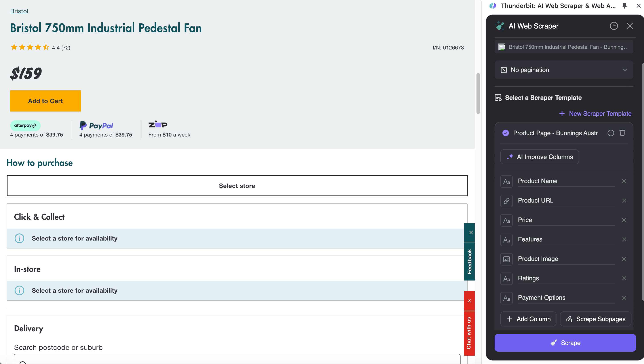
Task: Change data type icon for Price column
Action: coord(507,220)
